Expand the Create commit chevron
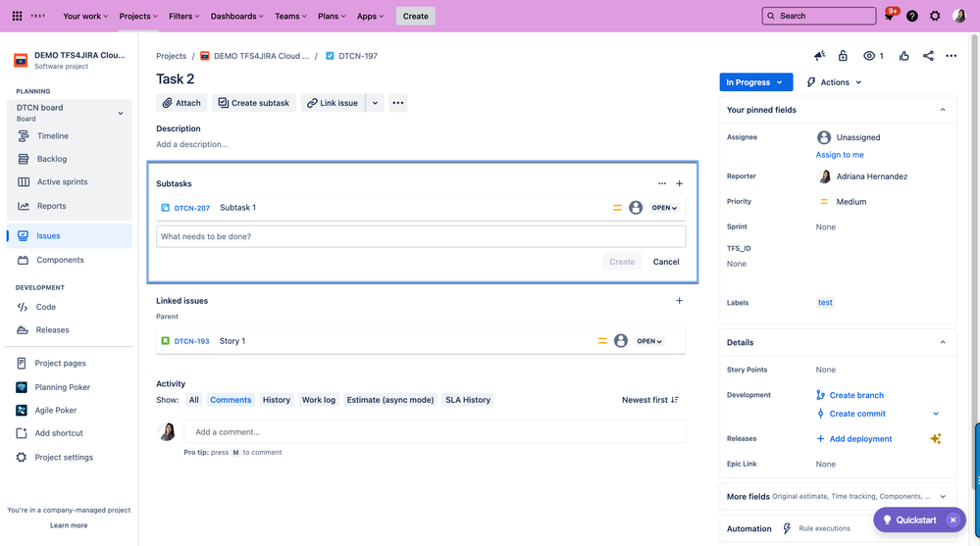980x546 pixels. 936,414
